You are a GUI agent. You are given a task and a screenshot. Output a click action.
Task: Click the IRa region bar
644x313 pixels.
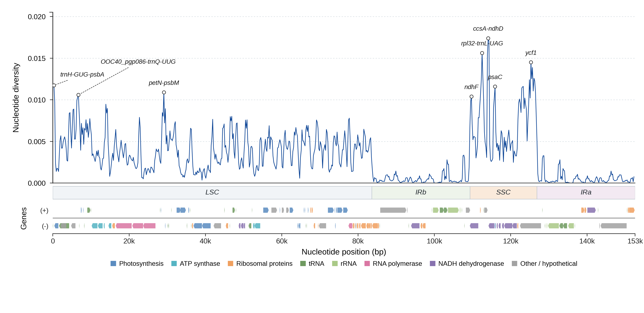point(586,193)
